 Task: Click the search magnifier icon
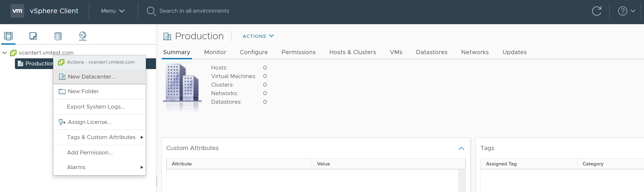(151, 11)
